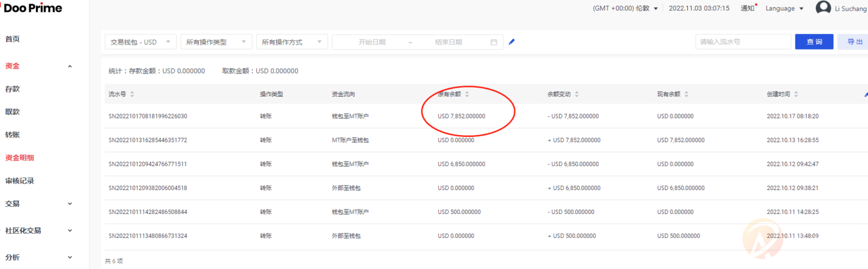The image size is (868, 269).
Task: Click the user avatar icon
Action: [823, 8]
